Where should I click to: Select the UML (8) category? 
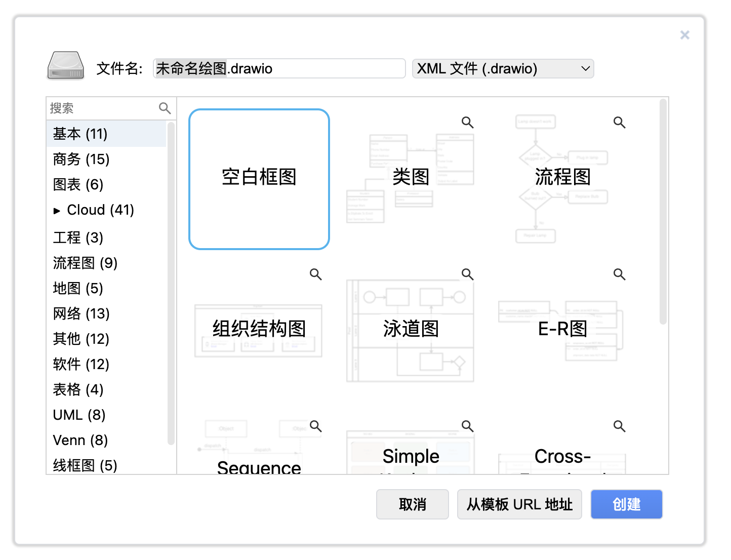point(78,415)
